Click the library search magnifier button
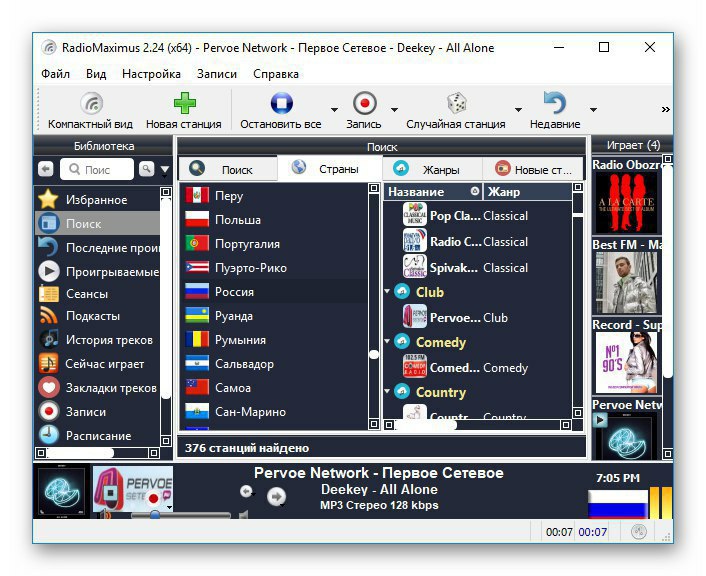Image resolution: width=706 pixels, height=576 pixels. click(146, 169)
